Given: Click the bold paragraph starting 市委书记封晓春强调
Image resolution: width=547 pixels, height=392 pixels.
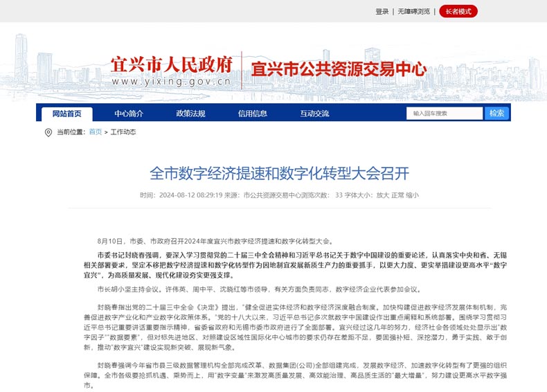Looking at the screenshot, I should [x=295, y=265].
